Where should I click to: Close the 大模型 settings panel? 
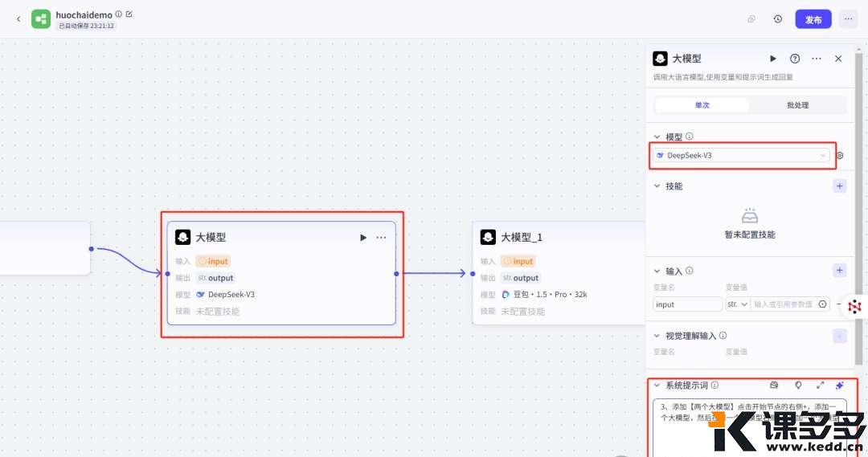point(838,59)
